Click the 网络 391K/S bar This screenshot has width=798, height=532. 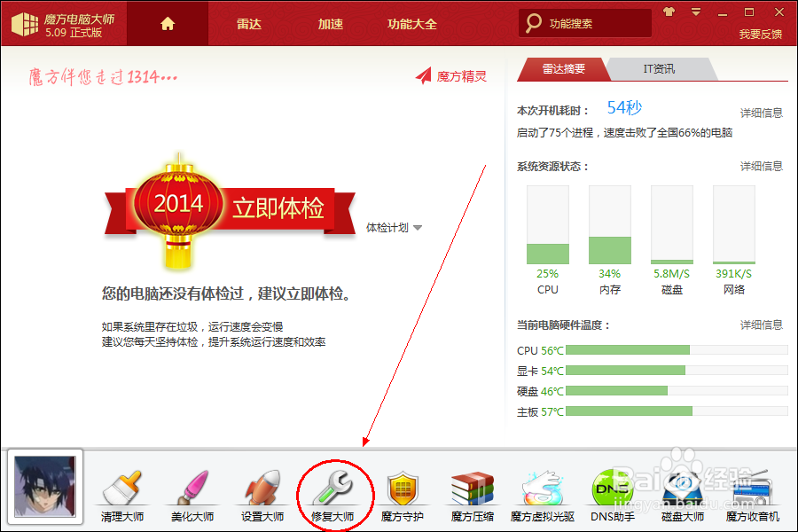(734, 224)
